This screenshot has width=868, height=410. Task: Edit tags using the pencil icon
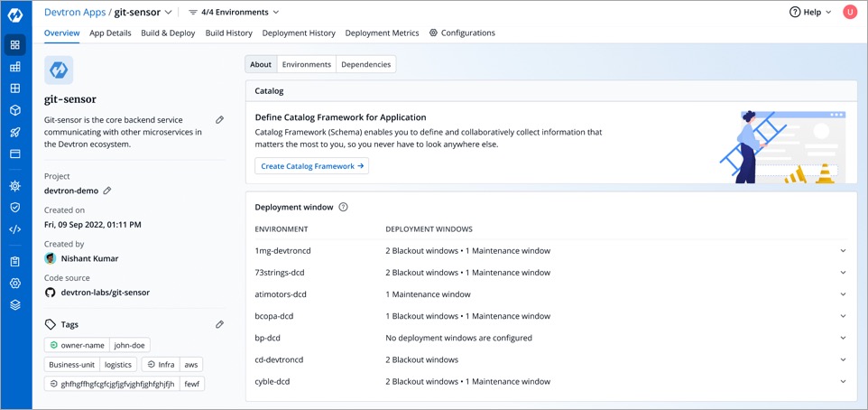click(220, 324)
